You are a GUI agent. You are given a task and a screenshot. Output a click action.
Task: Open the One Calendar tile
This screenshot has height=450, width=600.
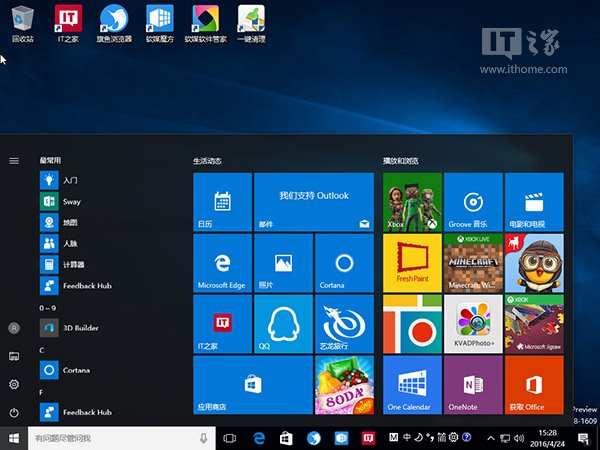coord(412,385)
